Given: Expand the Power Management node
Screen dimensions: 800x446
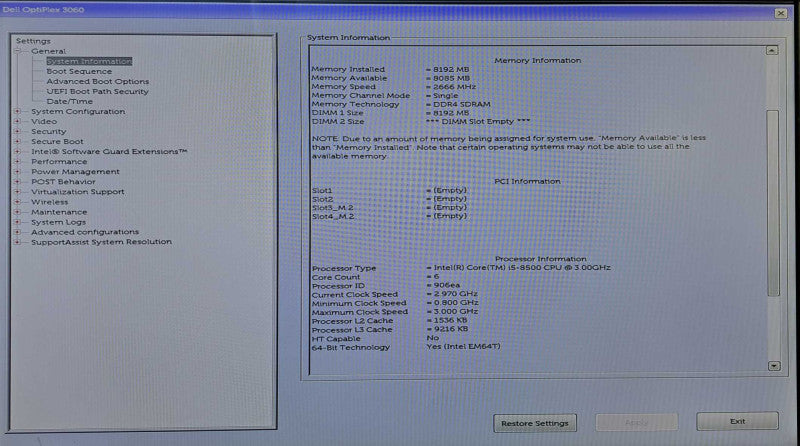Looking at the screenshot, I should coord(18,171).
